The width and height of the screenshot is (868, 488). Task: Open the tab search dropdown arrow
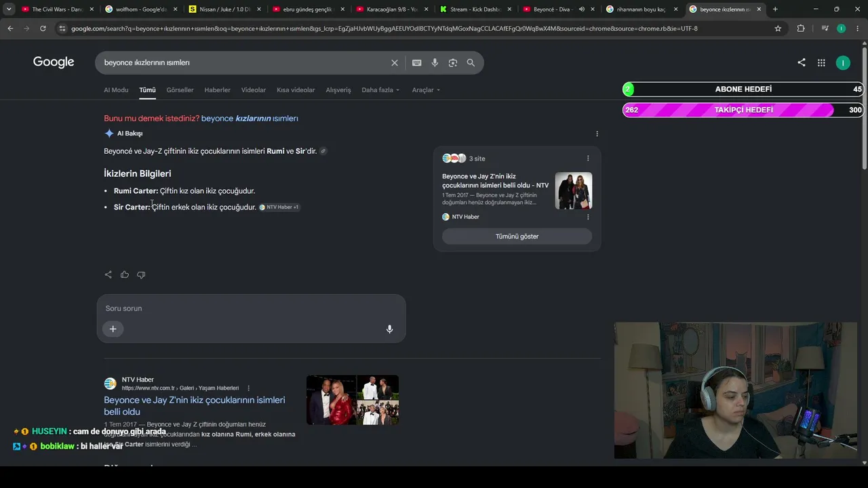coord(9,9)
